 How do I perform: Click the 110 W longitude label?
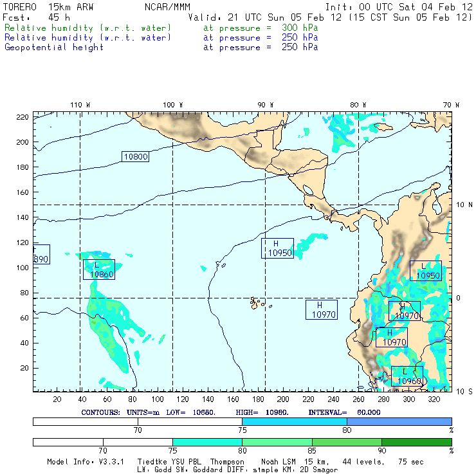[x=80, y=105]
